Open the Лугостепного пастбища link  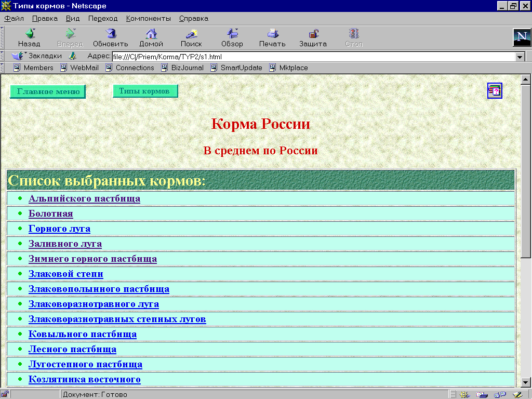pyautogui.click(x=85, y=364)
